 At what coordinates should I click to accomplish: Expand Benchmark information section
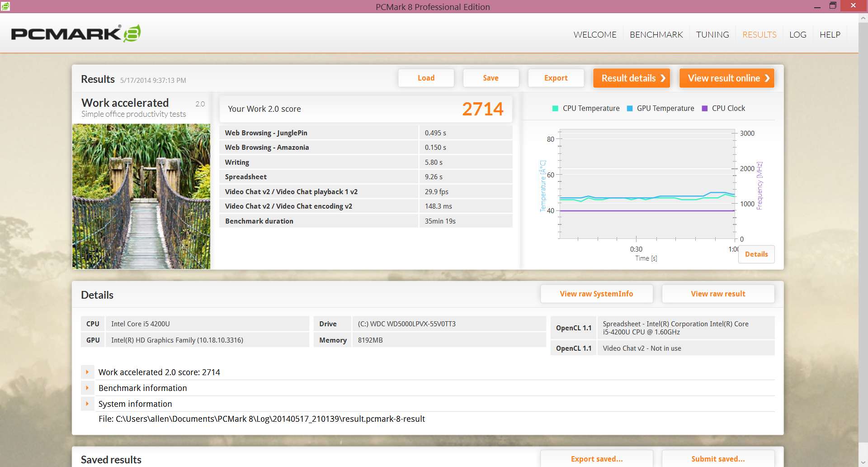pos(87,388)
